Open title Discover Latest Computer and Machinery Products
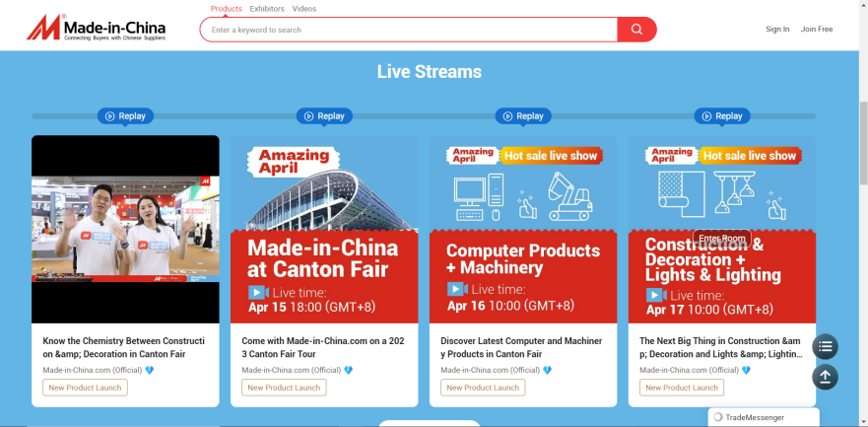The height and width of the screenshot is (427, 868). click(x=521, y=348)
